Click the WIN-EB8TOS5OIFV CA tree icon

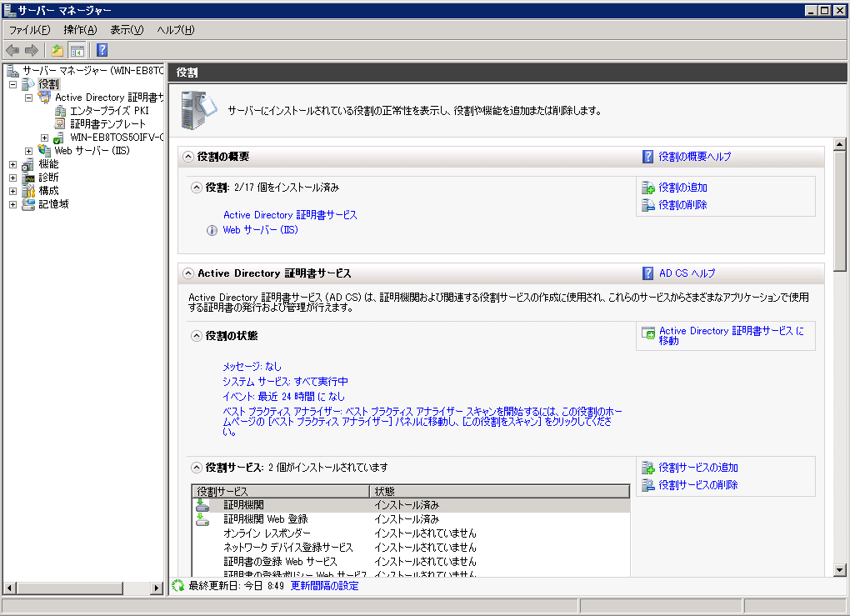pyautogui.click(x=59, y=138)
